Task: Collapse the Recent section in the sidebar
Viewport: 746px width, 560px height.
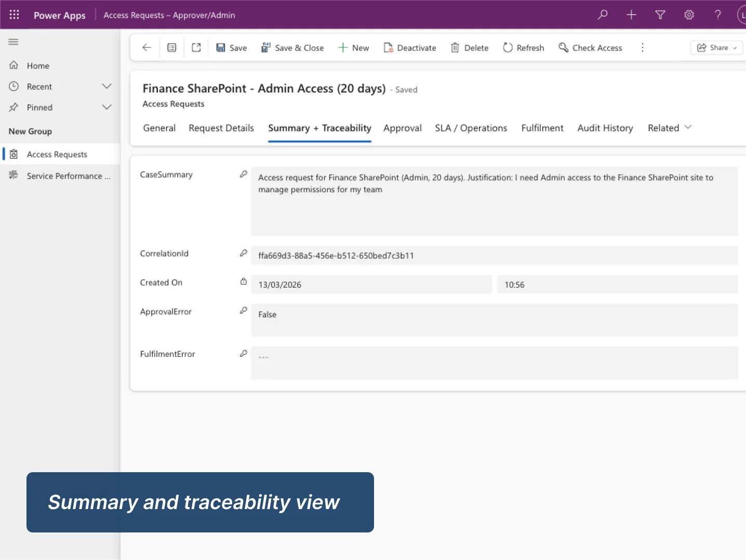Action: [x=107, y=86]
